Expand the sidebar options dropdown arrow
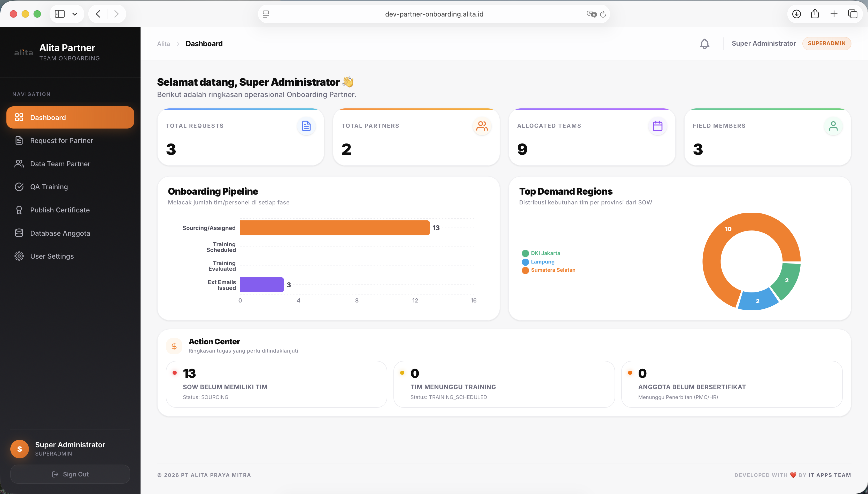868x494 pixels. click(75, 14)
